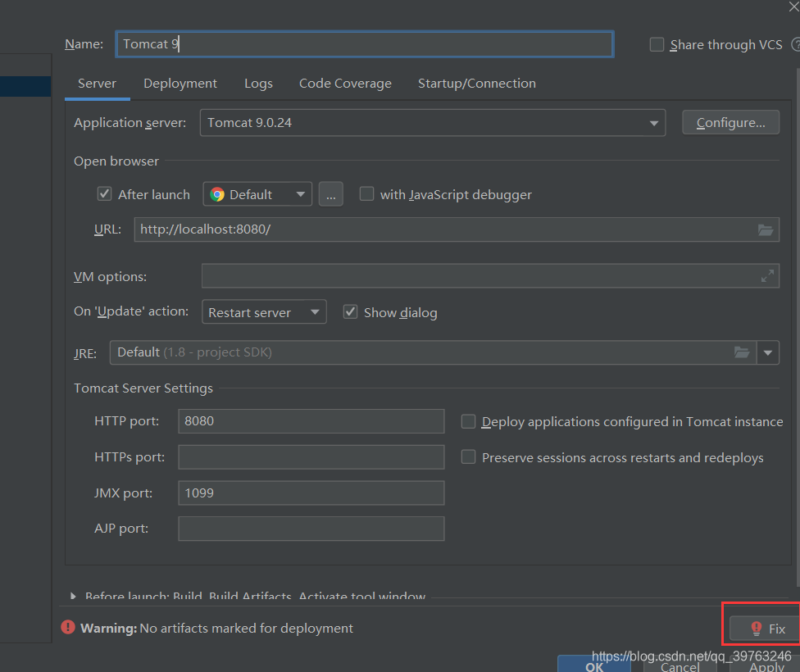This screenshot has width=800, height=672.
Task: Click the Open browser section label
Action: pos(116,161)
